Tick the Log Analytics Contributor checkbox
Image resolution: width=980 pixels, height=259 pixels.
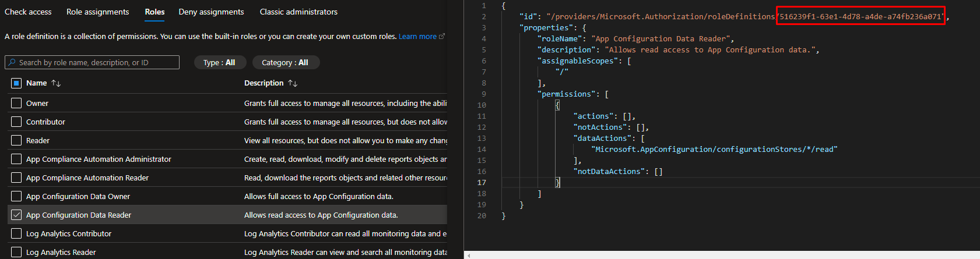click(16, 233)
